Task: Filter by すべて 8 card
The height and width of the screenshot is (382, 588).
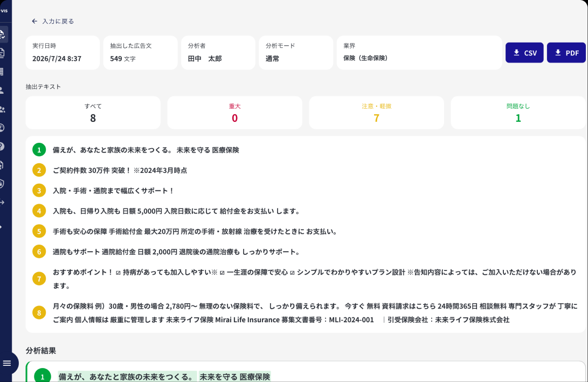Action: tap(93, 113)
